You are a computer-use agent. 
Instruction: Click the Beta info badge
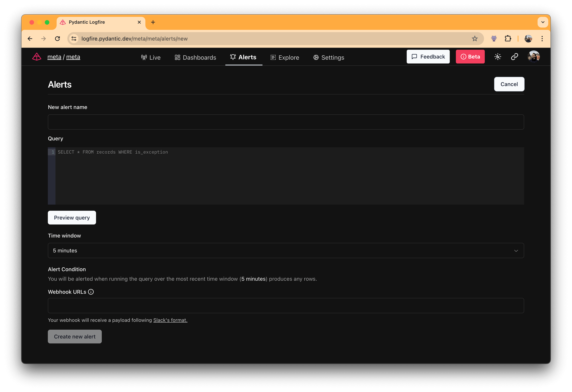tap(470, 57)
